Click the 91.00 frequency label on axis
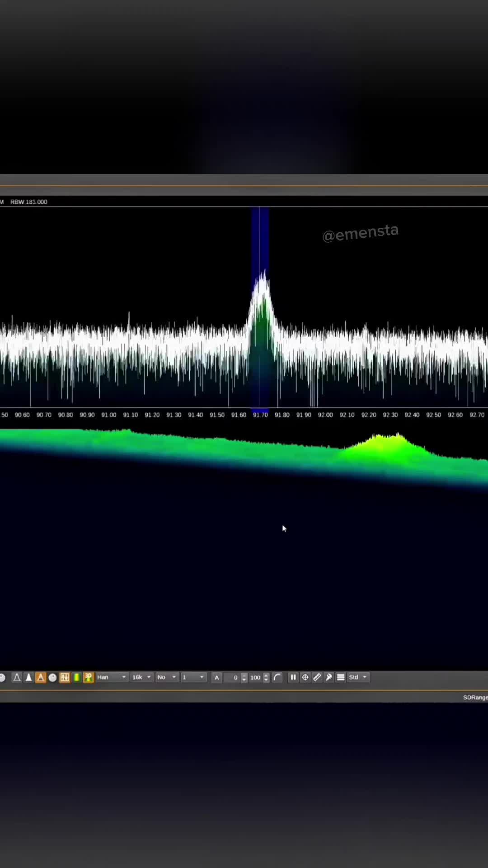This screenshot has width=488, height=868. 108,415
